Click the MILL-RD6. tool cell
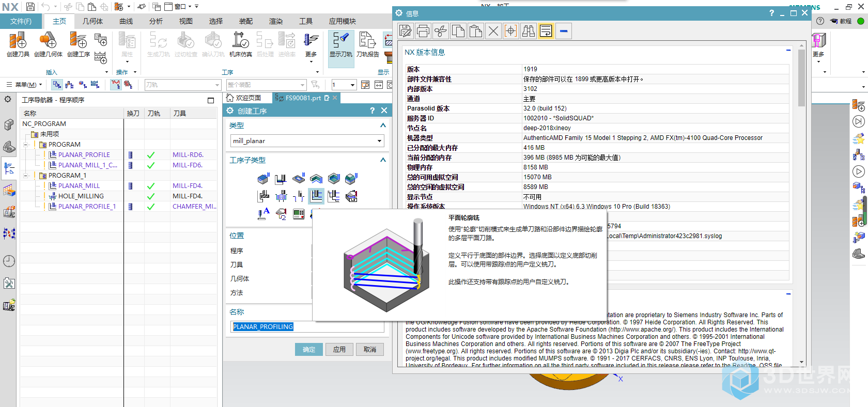The image size is (868, 407). (x=188, y=155)
